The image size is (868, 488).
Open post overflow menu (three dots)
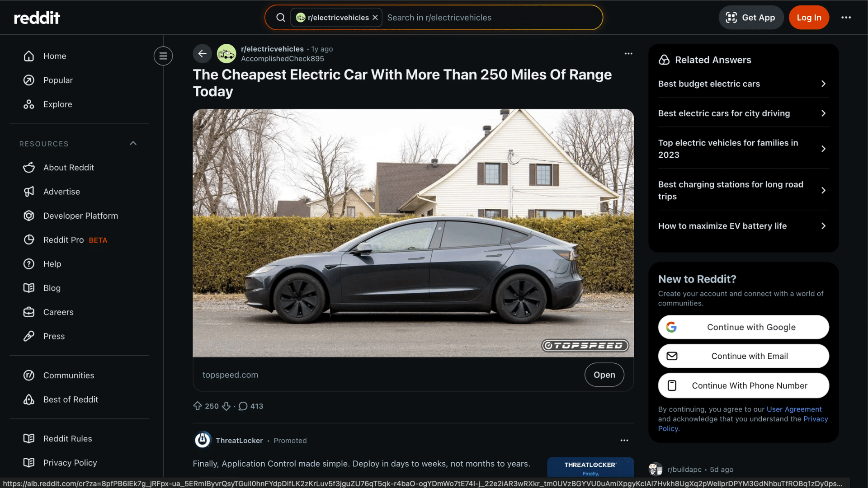tap(628, 54)
